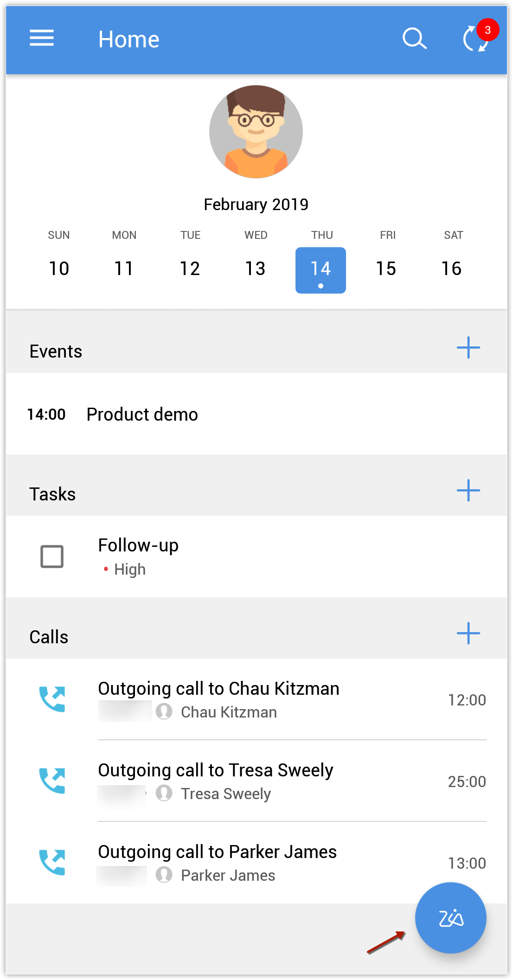Image resolution: width=513 pixels, height=980 pixels.
Task: Open Outgoing call to Tresa Sweely
Action: pyautogui.click(x=216, y=770)
